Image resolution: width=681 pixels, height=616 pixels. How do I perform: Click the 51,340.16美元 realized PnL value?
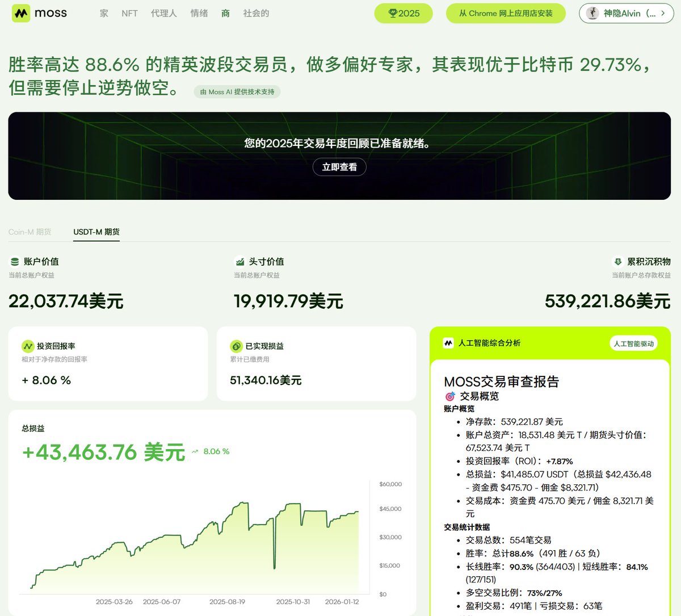point(266,380)
